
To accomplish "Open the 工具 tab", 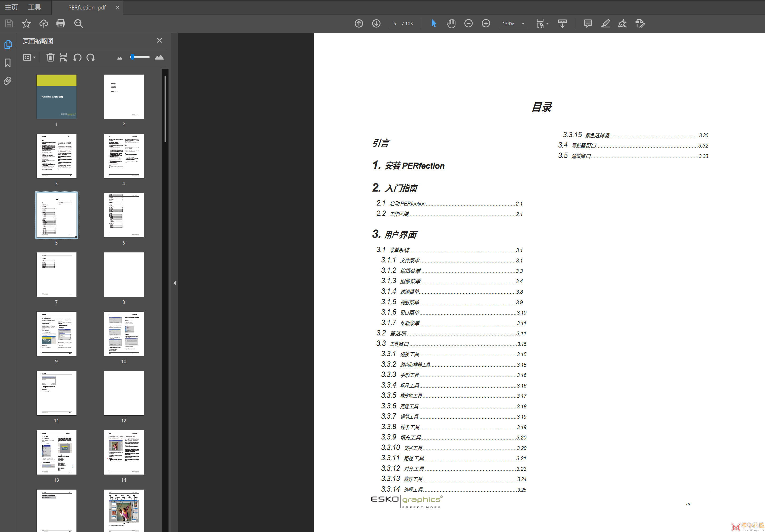I will click(x=34, y=7).
